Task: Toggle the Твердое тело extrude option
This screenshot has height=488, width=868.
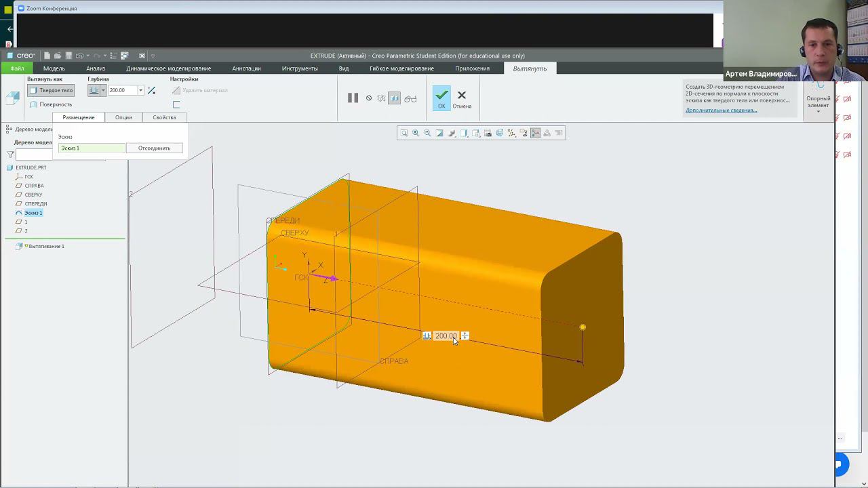Action: [51, 90]
